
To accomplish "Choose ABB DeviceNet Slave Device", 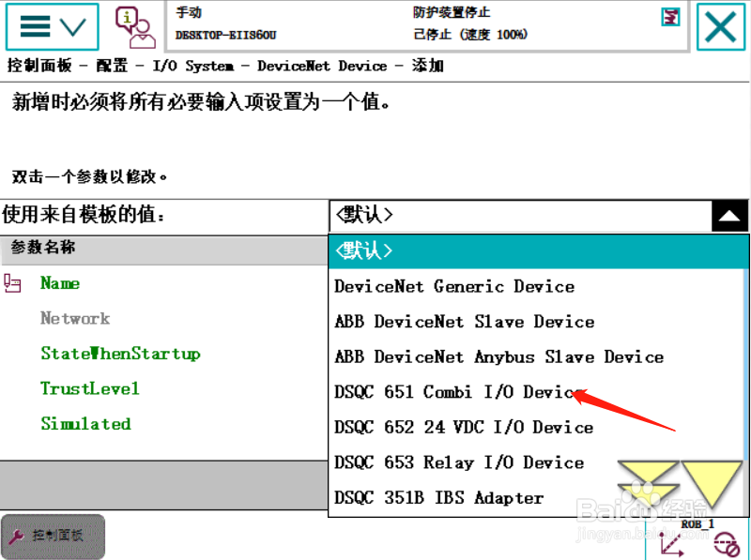I will point(465,322).
